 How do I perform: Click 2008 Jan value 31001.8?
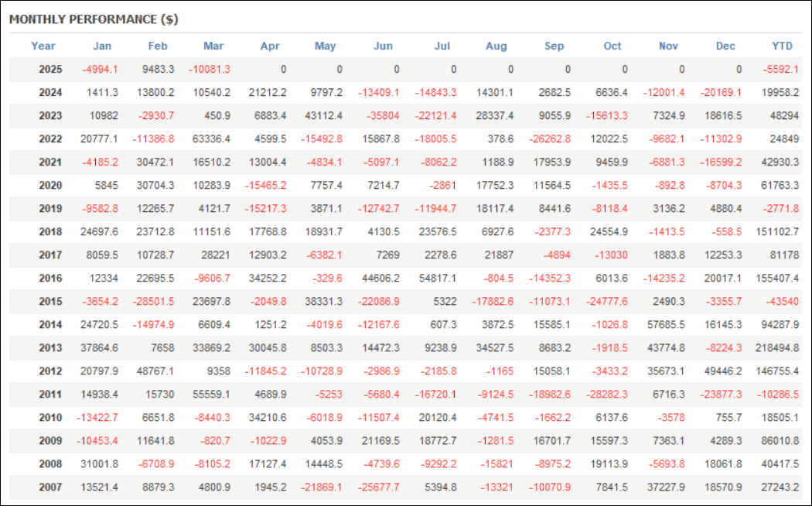tap(99, 464)
